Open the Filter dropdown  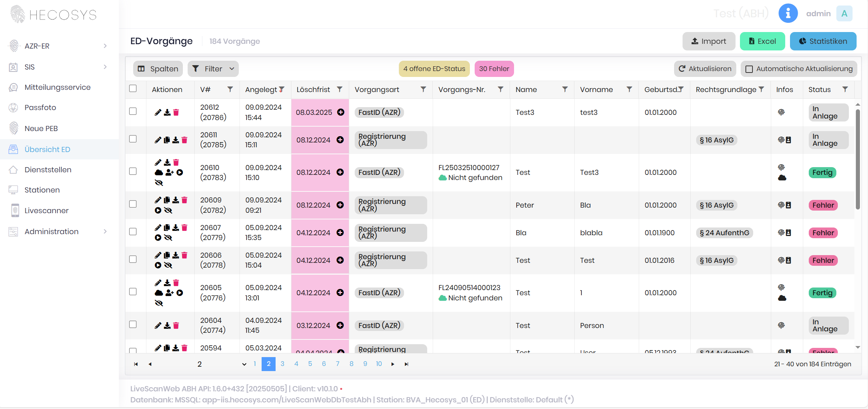213,69
